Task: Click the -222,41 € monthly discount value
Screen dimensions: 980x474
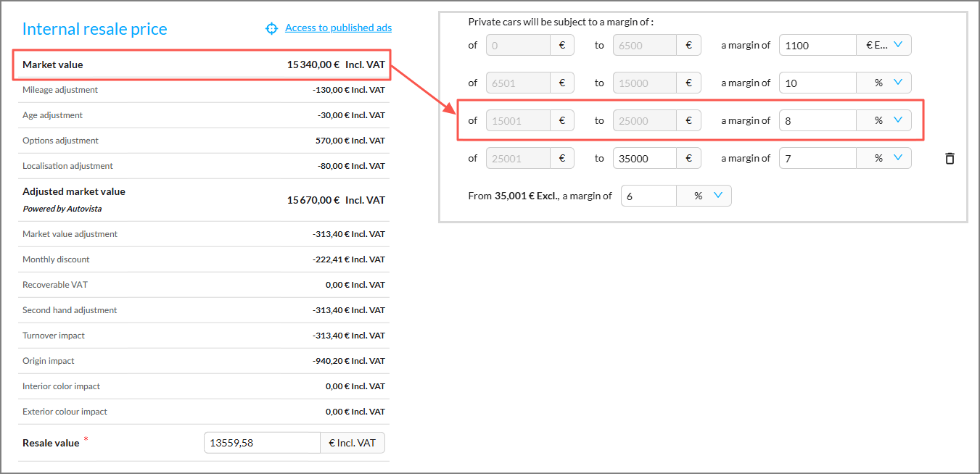Action: pyautogui.click(x=348, y=259)
